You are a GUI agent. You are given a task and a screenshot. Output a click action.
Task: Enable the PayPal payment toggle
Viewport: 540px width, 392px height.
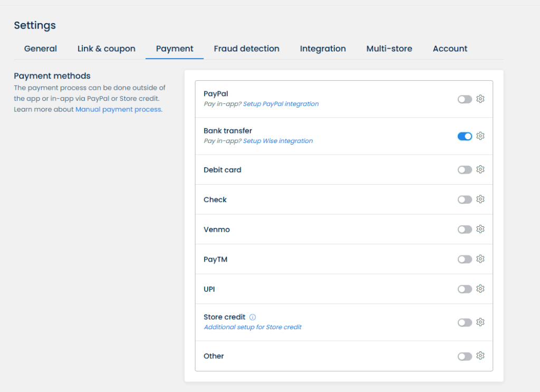[465, 99]
